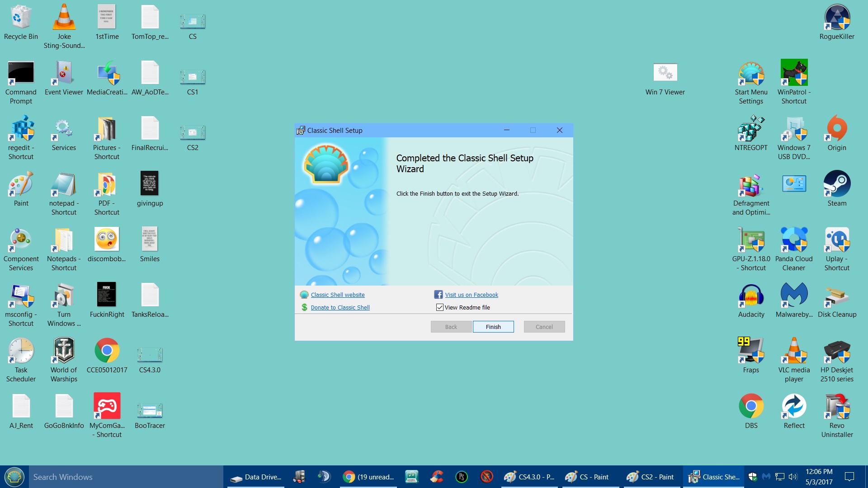Click the Search Windows box
This screenshot has width=868, height=488.
pyautogui.click(x=127, y=477)
